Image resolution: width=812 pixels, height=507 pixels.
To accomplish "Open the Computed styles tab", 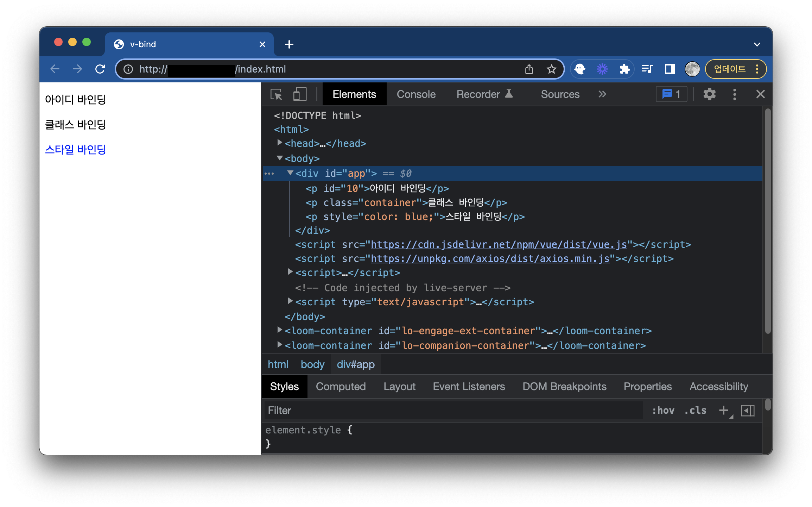I will (341, 387).
